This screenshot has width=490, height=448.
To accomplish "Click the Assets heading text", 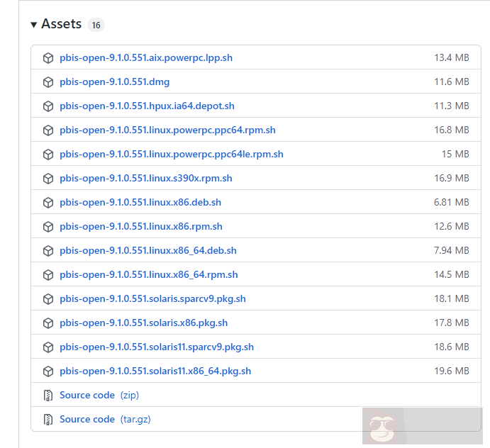I will pos(61,23).
